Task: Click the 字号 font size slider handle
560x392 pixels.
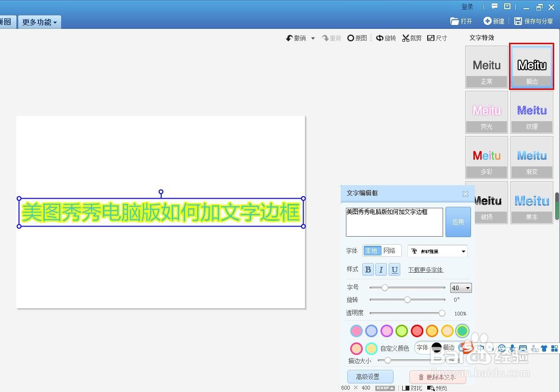Action: pyautogui.click(x=385, y=288)
